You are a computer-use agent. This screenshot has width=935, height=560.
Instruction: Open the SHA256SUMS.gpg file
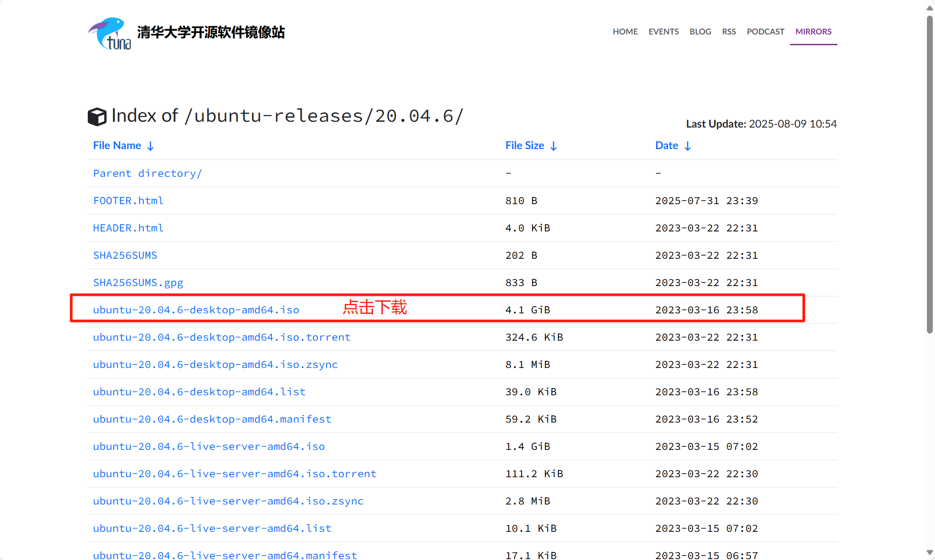coord(138,283)
